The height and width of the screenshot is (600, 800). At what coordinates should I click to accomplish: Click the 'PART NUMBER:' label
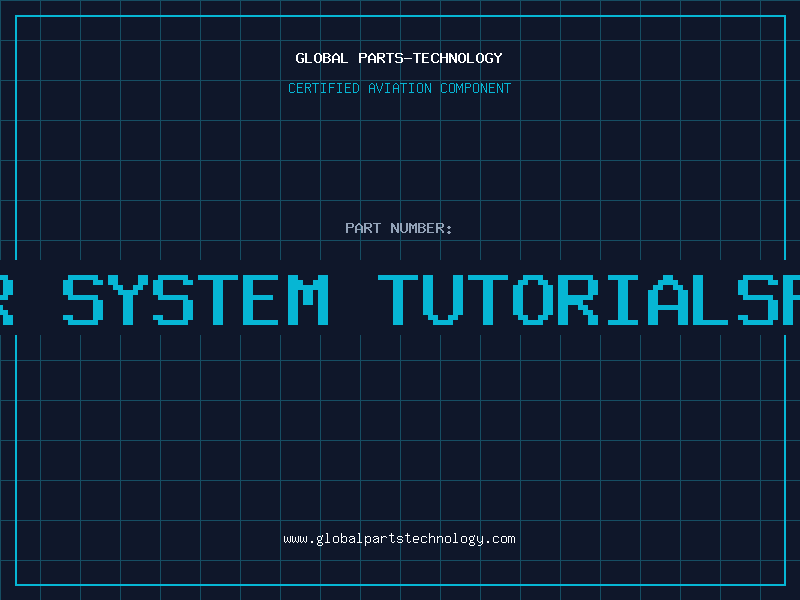(x=399, y=228)
